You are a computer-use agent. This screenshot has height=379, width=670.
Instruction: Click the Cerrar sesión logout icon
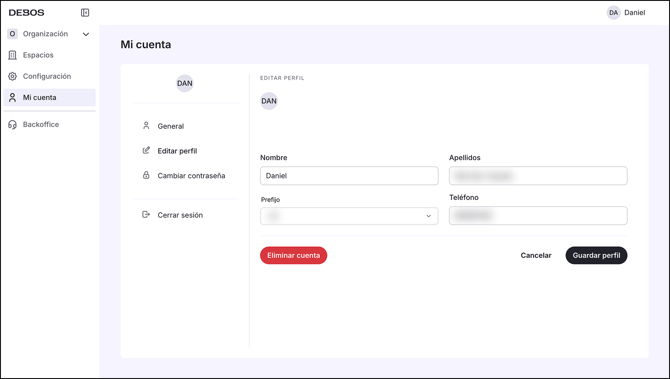click(x=146, y=214)
